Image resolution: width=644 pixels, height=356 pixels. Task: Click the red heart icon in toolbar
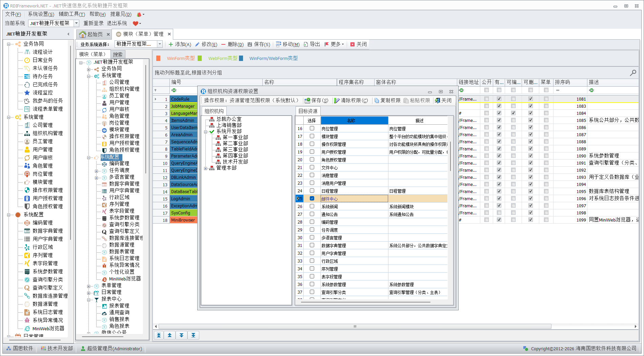tap(135, 23)
